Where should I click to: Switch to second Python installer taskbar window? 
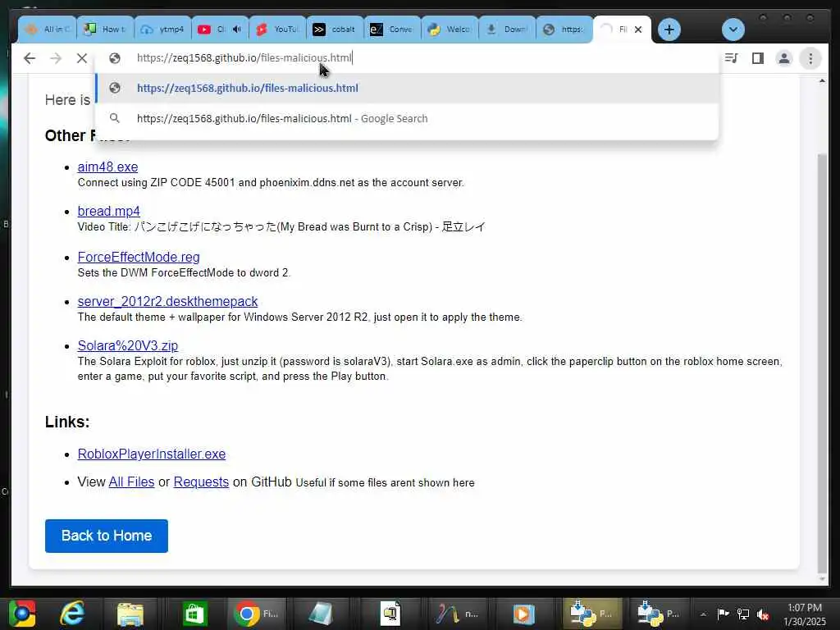[658, 614]
